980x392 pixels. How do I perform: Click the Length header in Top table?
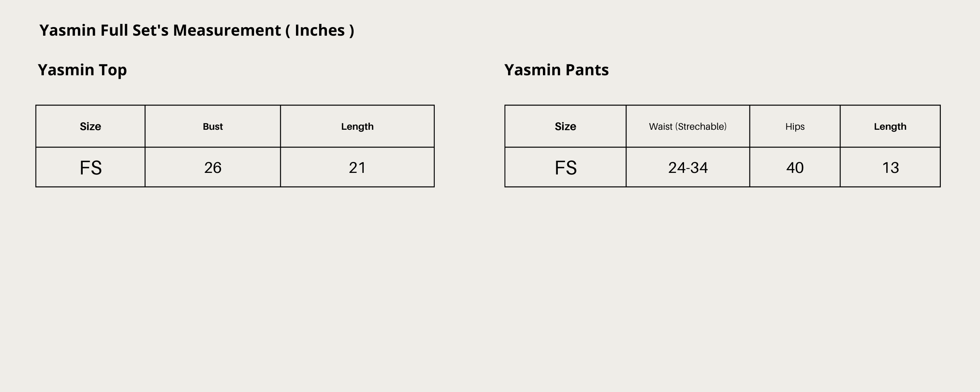358,126
